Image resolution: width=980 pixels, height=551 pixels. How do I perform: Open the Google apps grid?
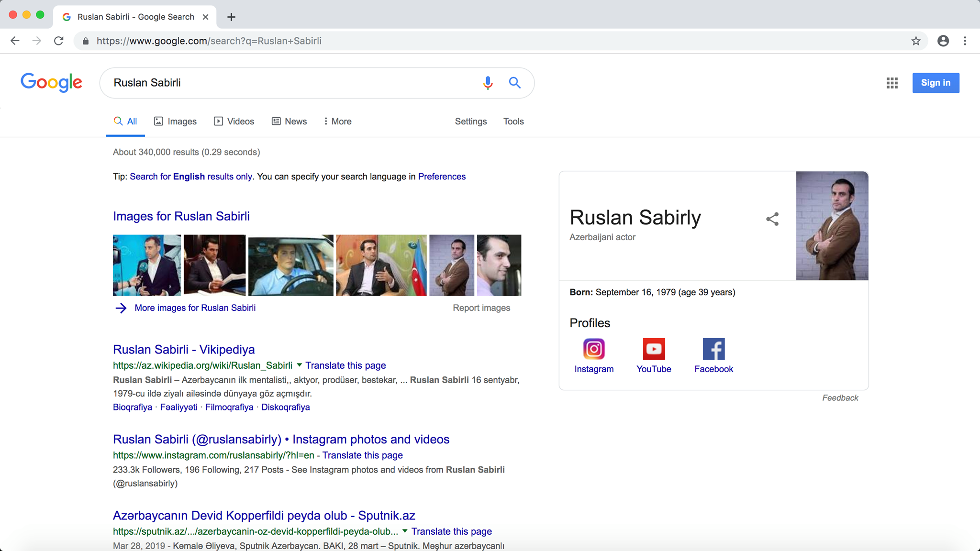892,83
